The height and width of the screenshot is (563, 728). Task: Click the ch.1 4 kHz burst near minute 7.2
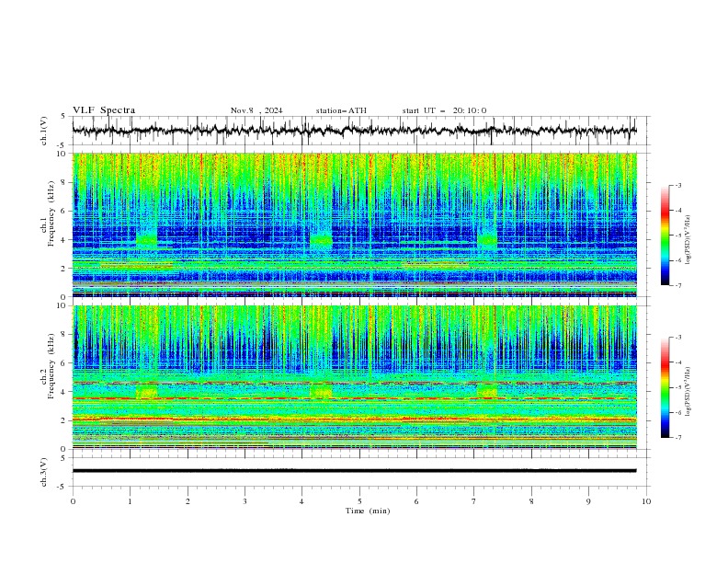pos(487,240)
